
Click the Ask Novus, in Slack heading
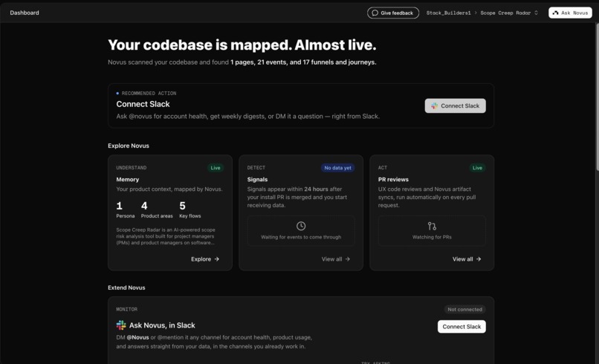click(162, 325)
